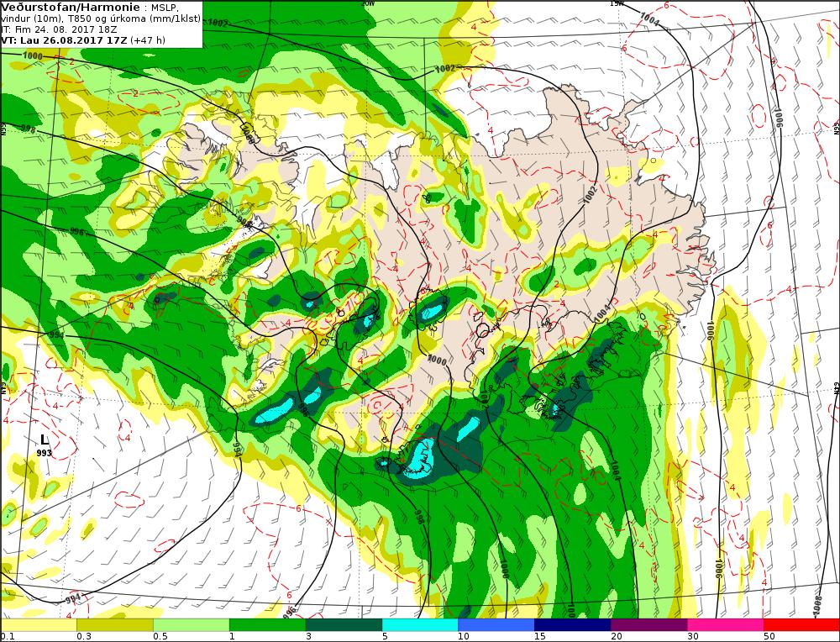Click the medium green 1–3 legend swatch
Viewport: 840px width, 642px height.
(x=267, y=625)
